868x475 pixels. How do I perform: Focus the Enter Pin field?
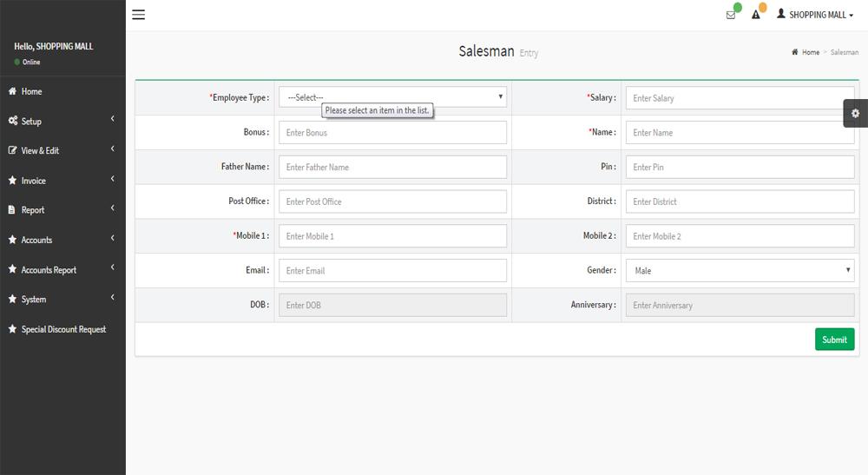(x=740, y=167)
